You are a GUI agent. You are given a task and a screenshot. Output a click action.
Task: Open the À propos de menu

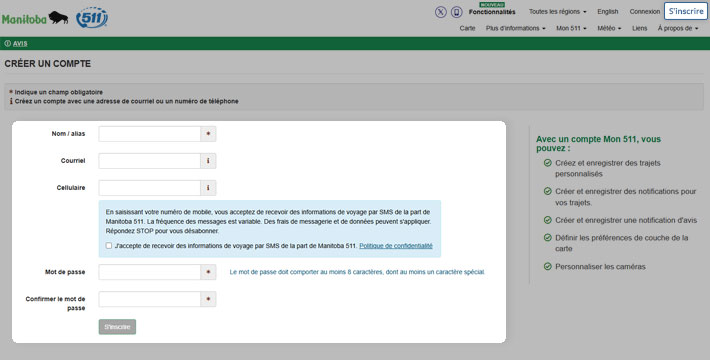(678, 28)
